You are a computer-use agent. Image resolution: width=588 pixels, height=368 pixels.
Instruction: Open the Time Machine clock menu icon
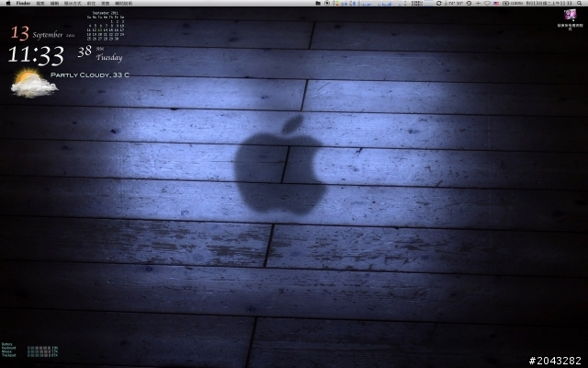pos(469,3)
